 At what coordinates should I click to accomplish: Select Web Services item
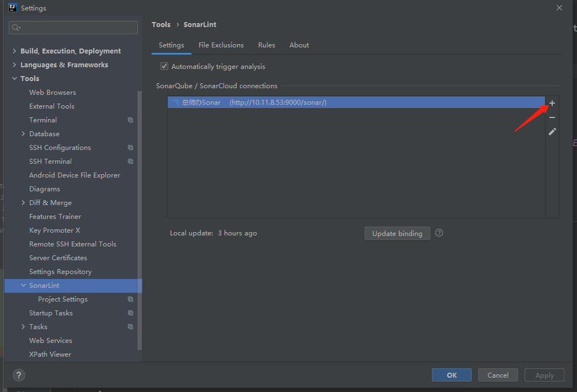[x=51, y=341]
